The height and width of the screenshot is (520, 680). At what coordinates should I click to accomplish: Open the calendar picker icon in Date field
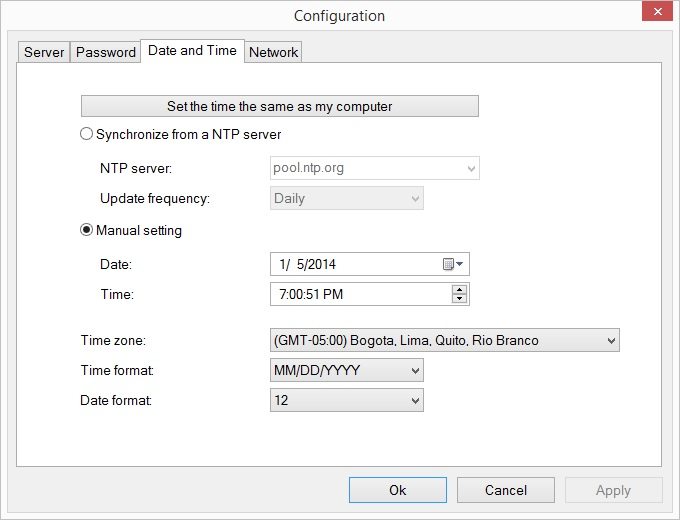tap(453, 264)
